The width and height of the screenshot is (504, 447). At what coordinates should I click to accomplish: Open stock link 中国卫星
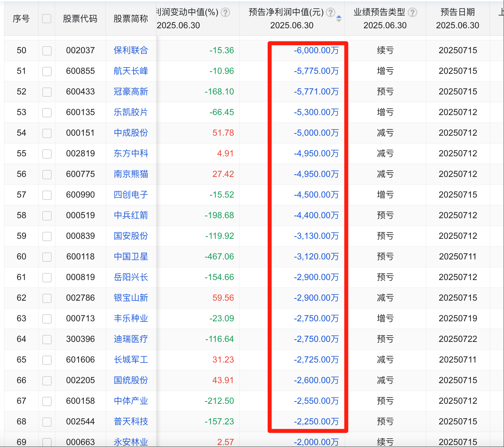131,256
